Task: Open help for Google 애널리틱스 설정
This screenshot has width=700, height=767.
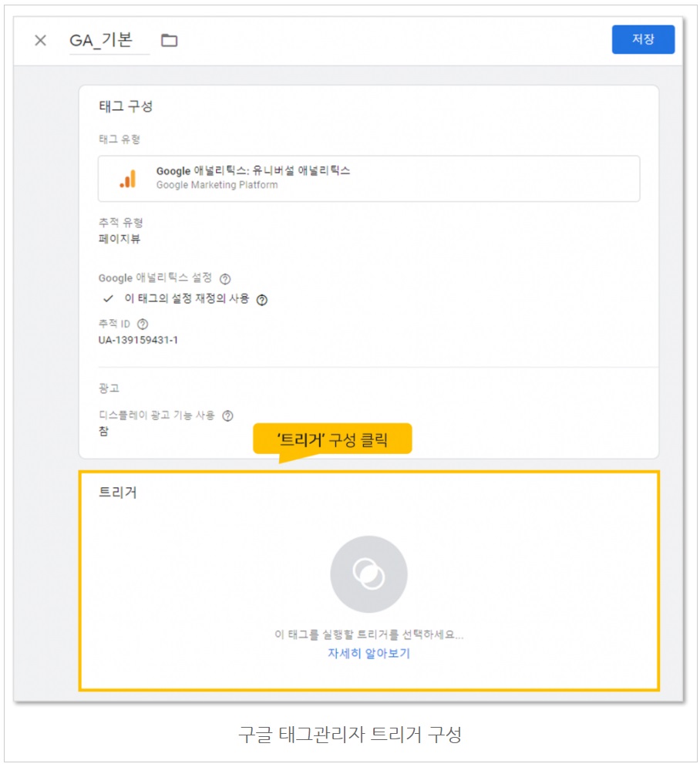Action: tap(225, 279)
